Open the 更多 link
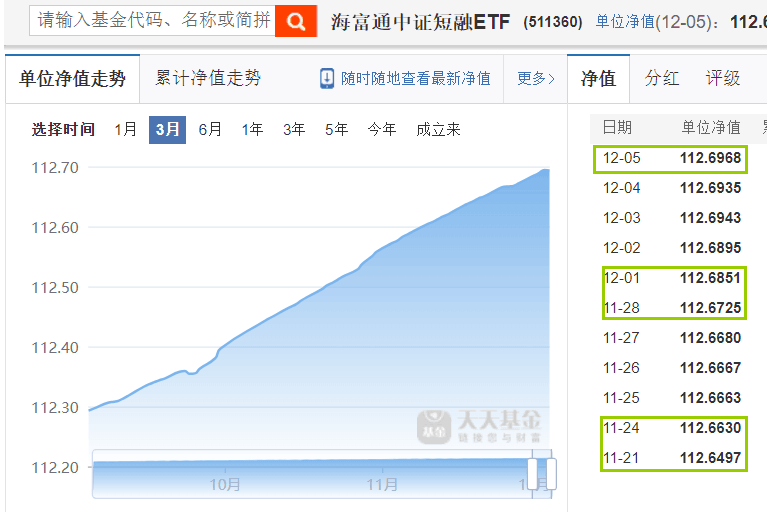The image size is (767, 512). [535, 78]
